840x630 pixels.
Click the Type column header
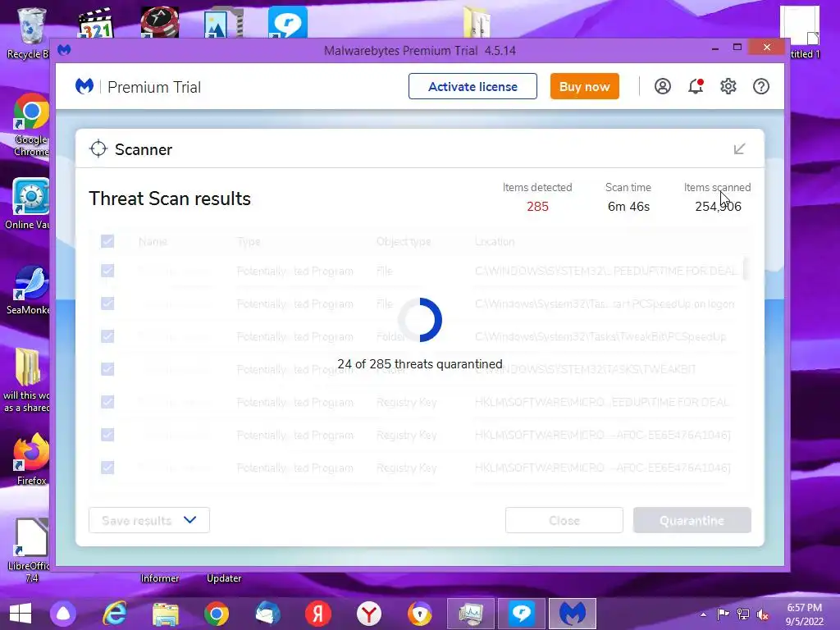(x=249, y=242)
